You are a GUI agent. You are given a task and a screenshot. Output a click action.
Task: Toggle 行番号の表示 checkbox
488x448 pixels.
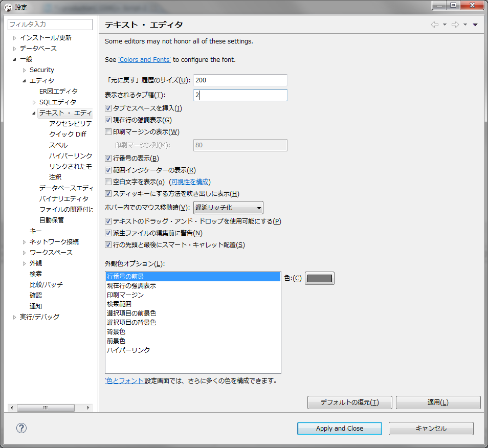(108, 159)
